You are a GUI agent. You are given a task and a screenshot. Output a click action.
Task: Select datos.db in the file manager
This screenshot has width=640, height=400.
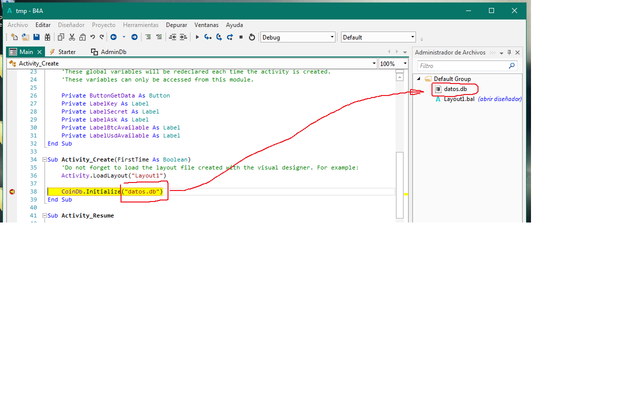click(457, 89)
